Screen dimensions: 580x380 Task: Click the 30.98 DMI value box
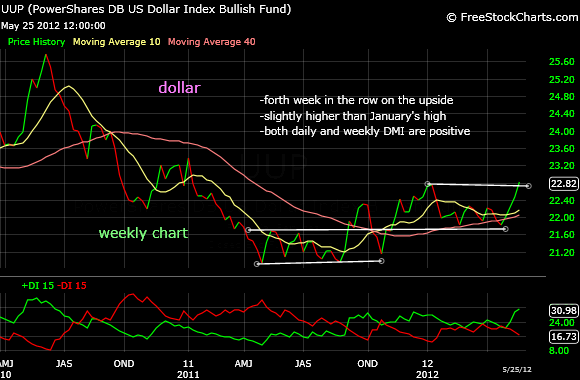point(564,310)
